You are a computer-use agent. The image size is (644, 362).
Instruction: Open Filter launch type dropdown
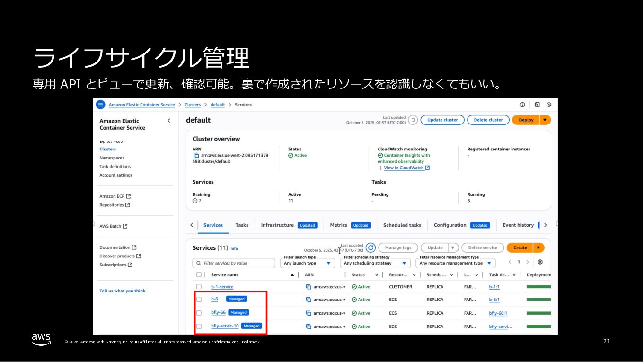pos(308,263)
